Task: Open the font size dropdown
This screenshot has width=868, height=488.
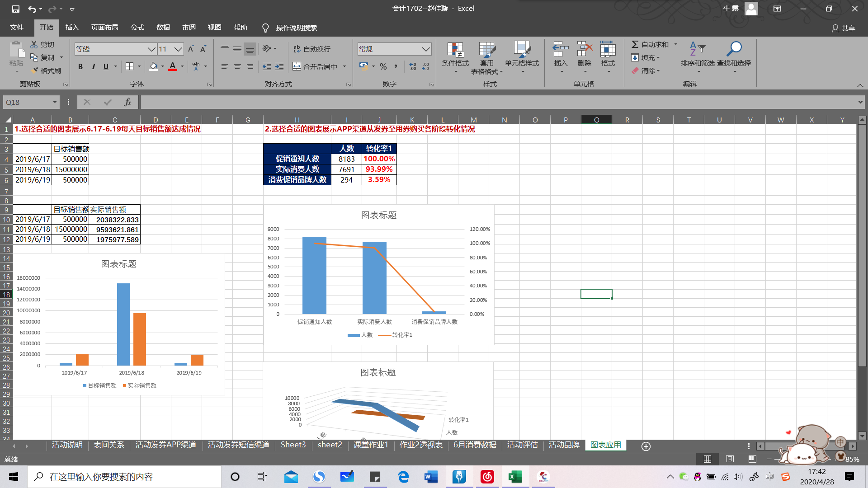Action: tap(178, 49)
